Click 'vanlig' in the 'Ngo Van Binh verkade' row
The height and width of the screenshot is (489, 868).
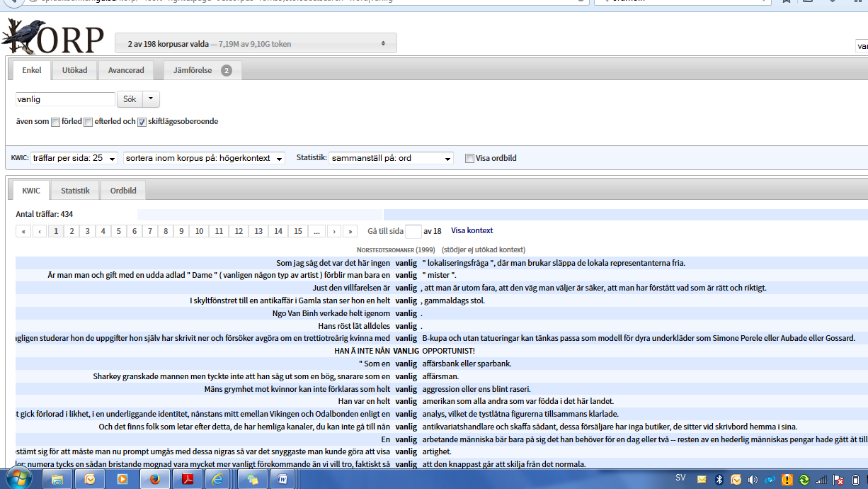406,313
